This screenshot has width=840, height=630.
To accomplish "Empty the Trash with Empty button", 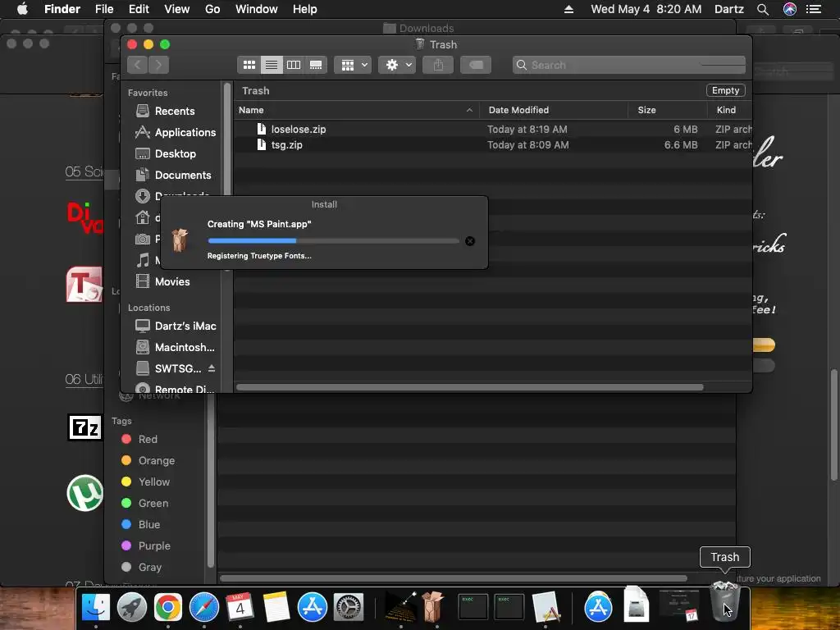I will pos(725,90).
